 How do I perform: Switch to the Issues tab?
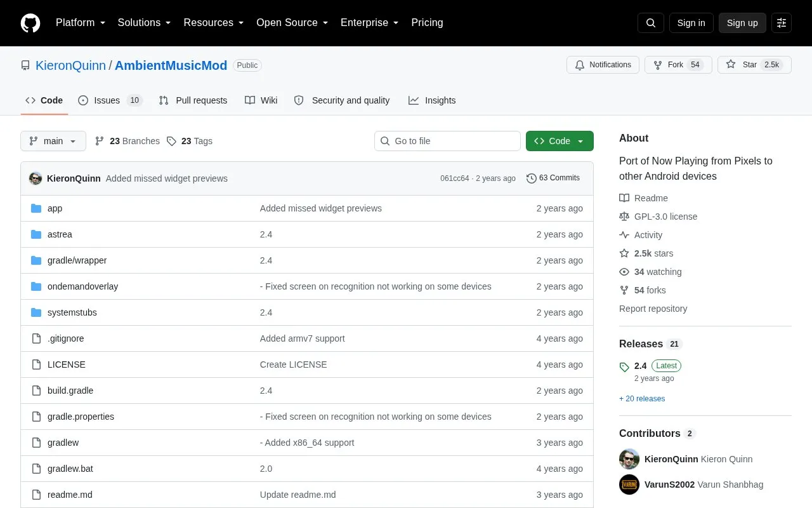pos(110,100)
